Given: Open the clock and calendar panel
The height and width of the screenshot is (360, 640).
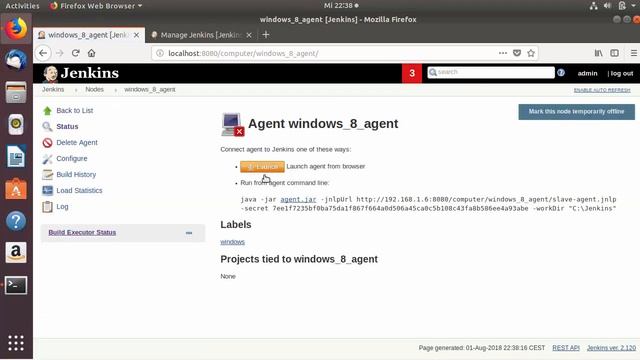Looking at the screenshot, I should [341, 6].
